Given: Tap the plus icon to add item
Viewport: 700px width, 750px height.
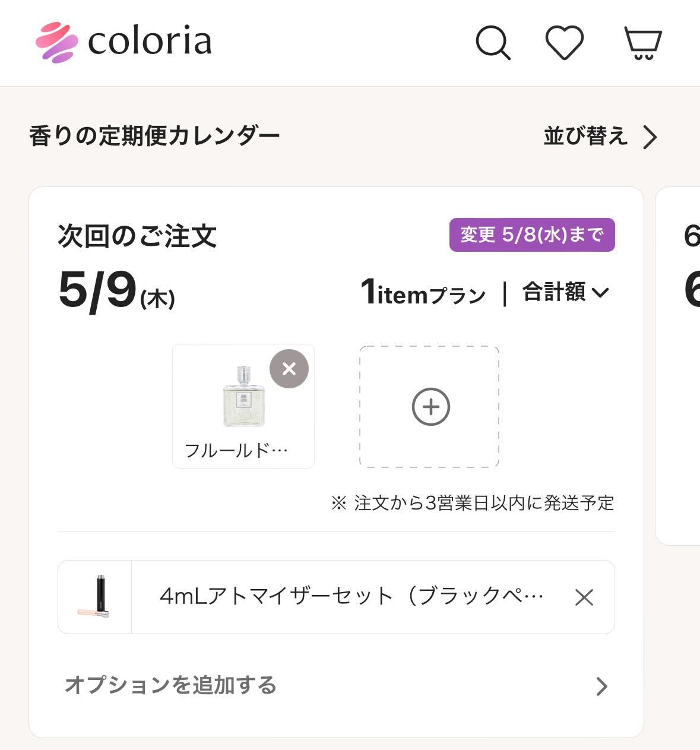Looking at the screenshot, I should coord(430,407).
